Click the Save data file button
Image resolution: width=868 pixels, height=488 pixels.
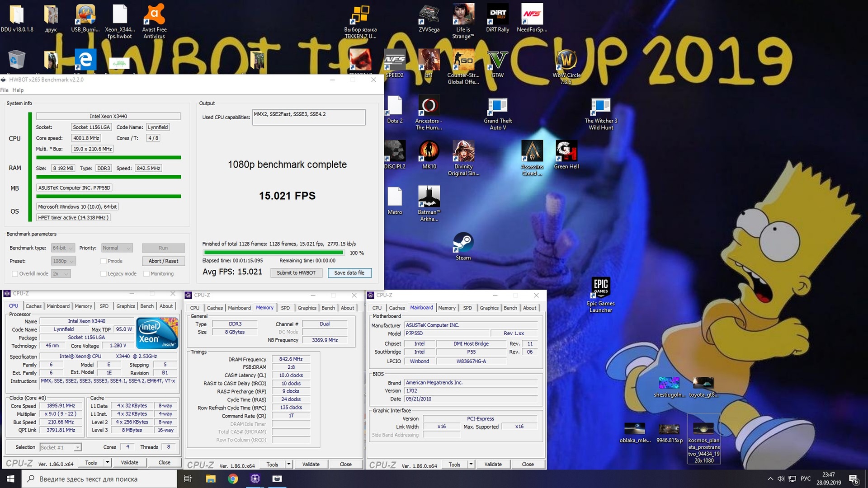(349, 273)
